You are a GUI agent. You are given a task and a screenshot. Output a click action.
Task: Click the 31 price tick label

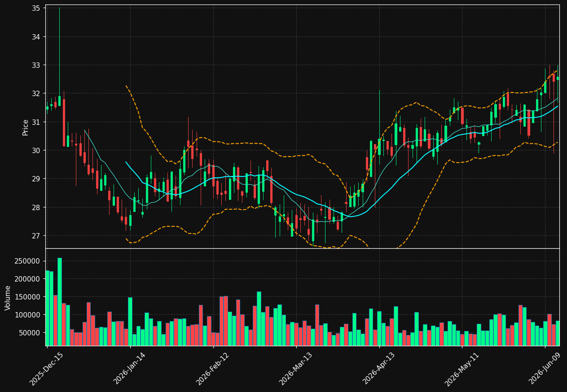pyautogui.click(x=36, y=122)
